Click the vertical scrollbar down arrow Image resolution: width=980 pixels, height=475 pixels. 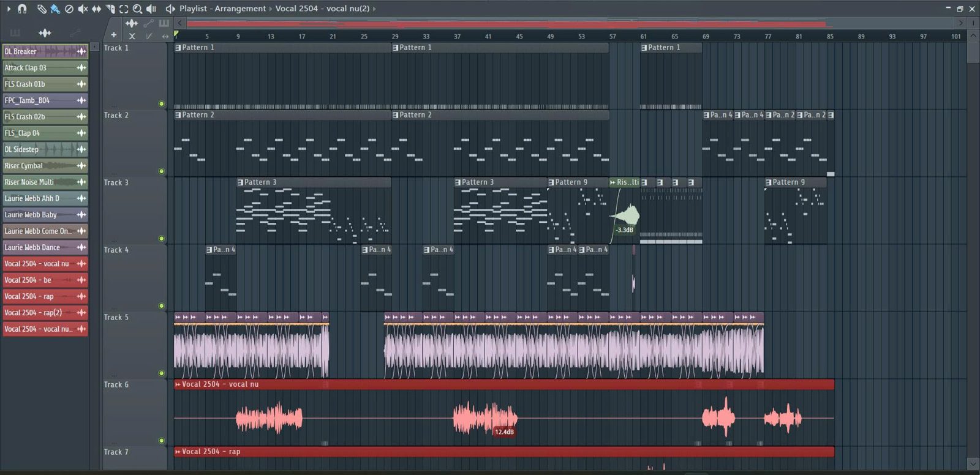973,464
